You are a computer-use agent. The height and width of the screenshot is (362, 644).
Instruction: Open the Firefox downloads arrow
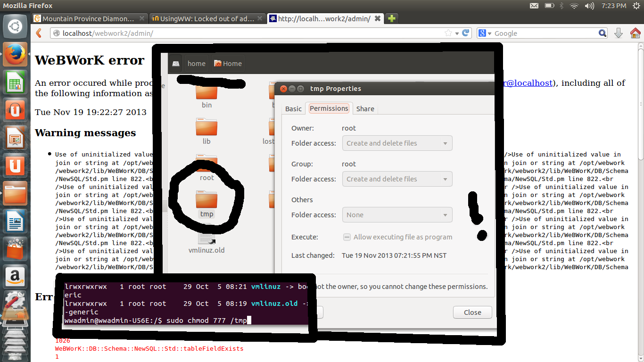click(x=619, y=33)
